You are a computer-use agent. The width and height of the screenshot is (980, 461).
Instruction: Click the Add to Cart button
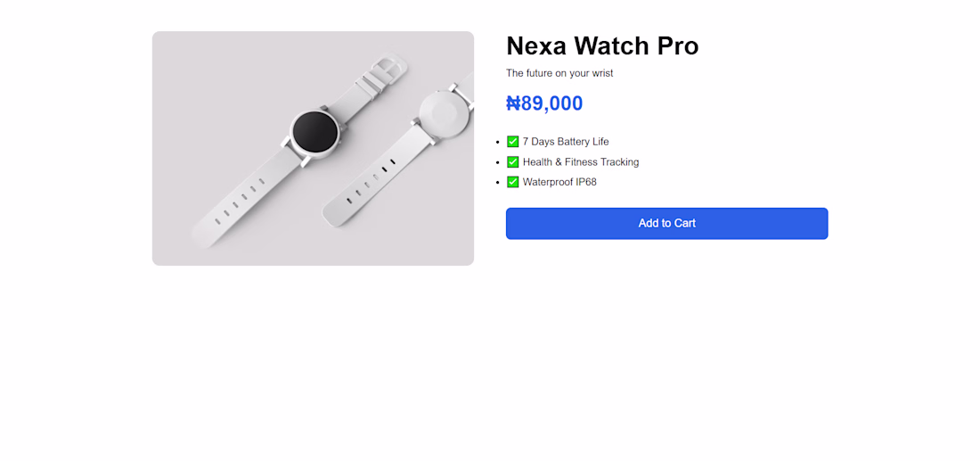coord(667,223)
